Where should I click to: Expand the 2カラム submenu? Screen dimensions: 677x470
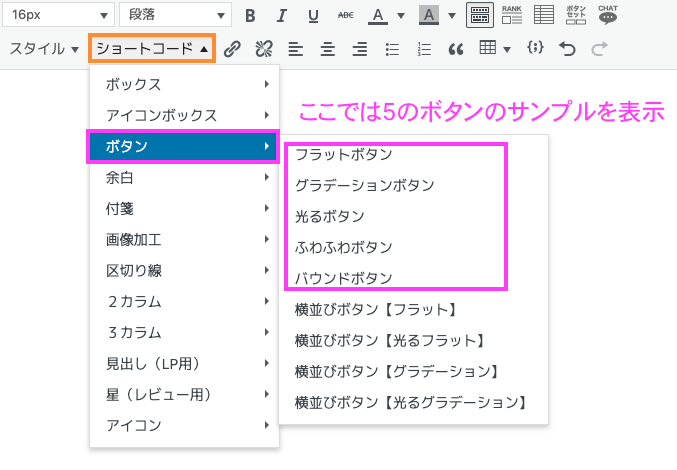(184, 301)
